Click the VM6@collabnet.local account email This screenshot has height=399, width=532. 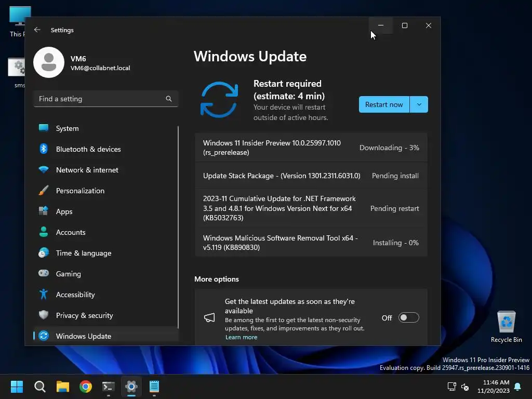point(100,68)
